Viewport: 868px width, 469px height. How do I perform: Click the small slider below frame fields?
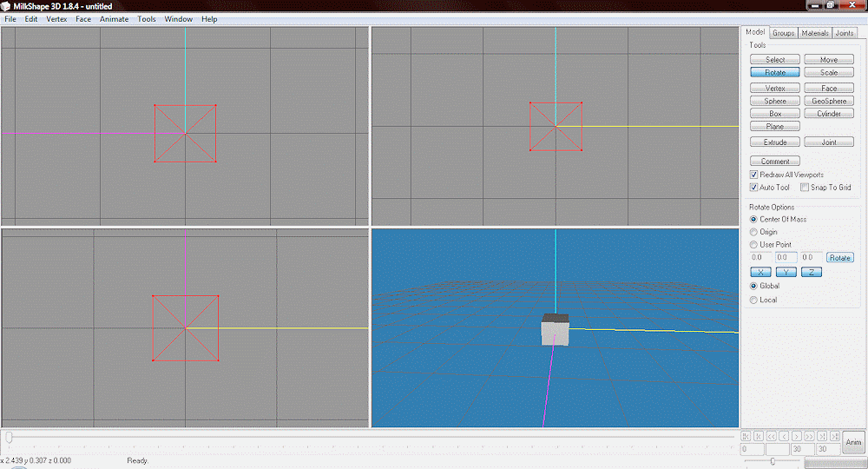point(773,461)
